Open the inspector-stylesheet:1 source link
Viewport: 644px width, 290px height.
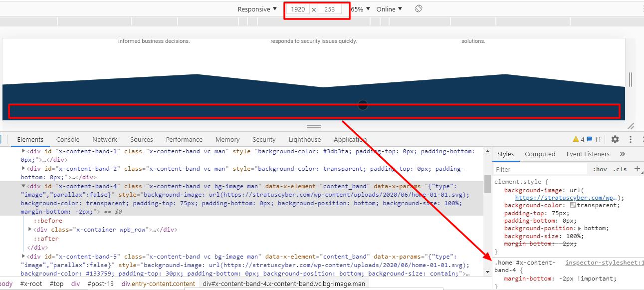click(605, 263)
